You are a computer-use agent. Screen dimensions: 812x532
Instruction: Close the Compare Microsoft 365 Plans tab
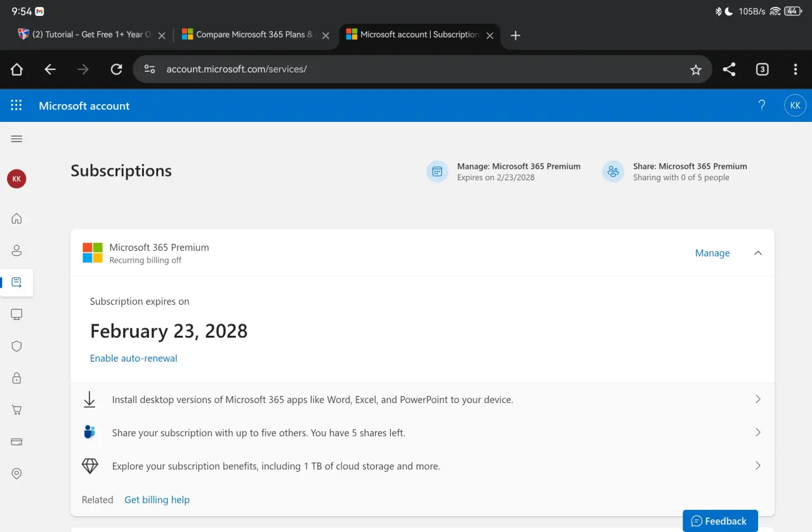(x=325, y=36)
